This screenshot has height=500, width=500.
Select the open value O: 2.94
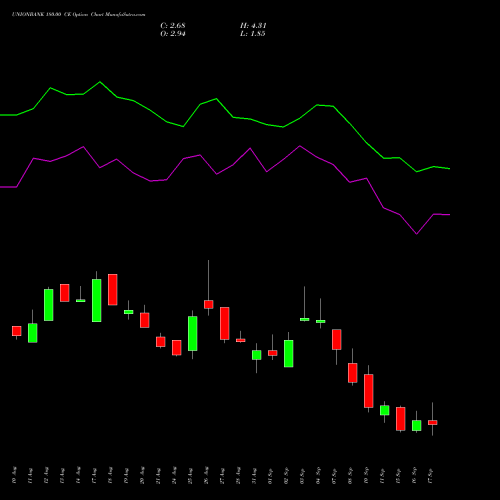click(x=173, y=34)
